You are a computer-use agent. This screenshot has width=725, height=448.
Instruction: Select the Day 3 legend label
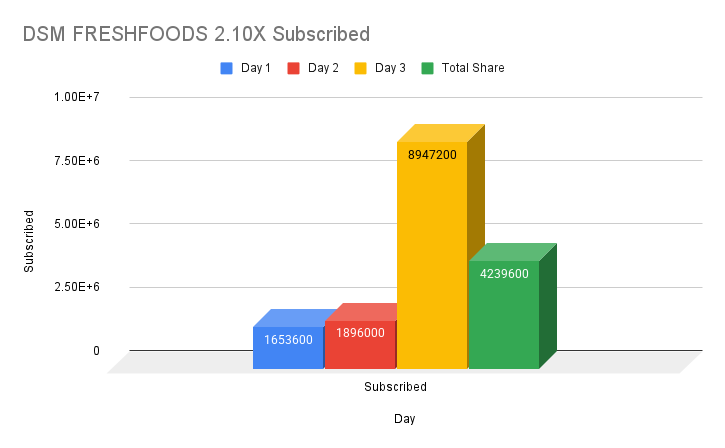(389, 68)
